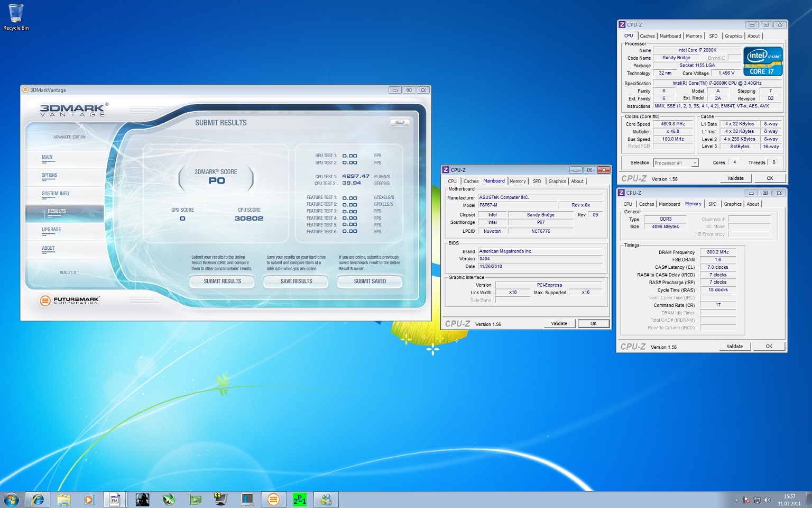Click the blue-screen monitor taskbar icon
Viewport: 812px width, 508px height.
(x=247, y=500)
